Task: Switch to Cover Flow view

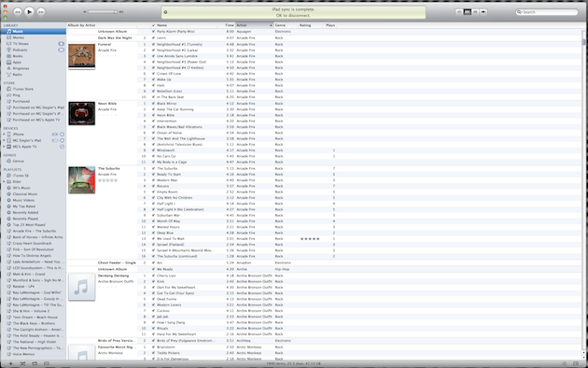Action: (483, 12)
